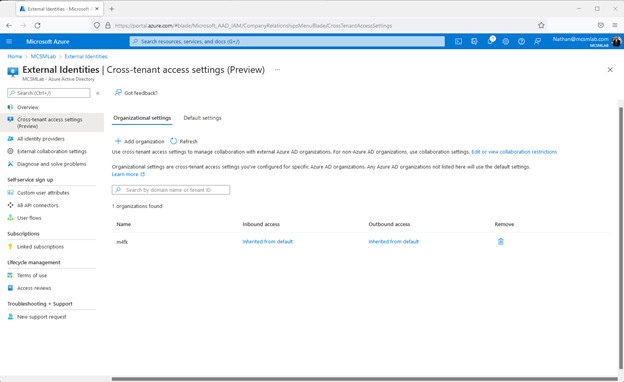Open the account avatar for Nathan@mcsmlab.com
The height and width of the screenshot is (382, 624).
click(616, 41)
